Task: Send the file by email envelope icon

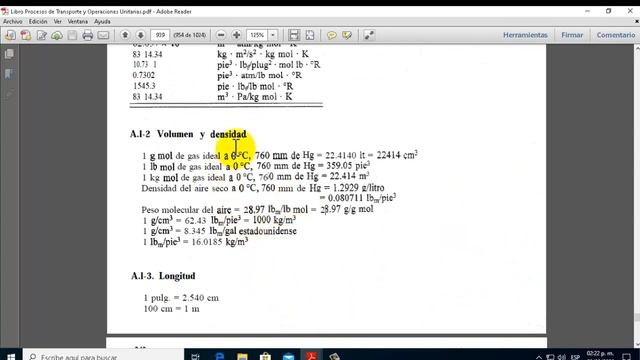Action: [x=103, y=35]
